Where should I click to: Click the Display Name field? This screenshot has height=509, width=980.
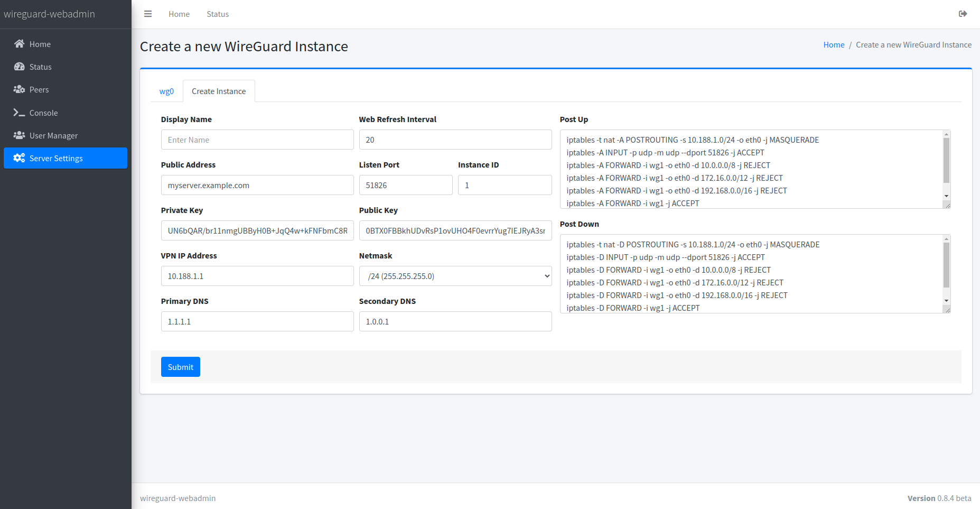(x=257, y=140)
